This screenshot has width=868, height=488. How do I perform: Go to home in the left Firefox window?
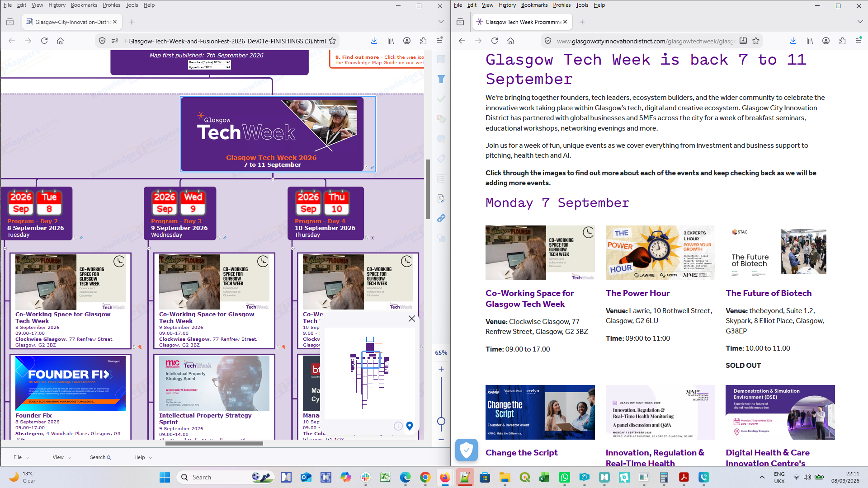coord(60,41)
